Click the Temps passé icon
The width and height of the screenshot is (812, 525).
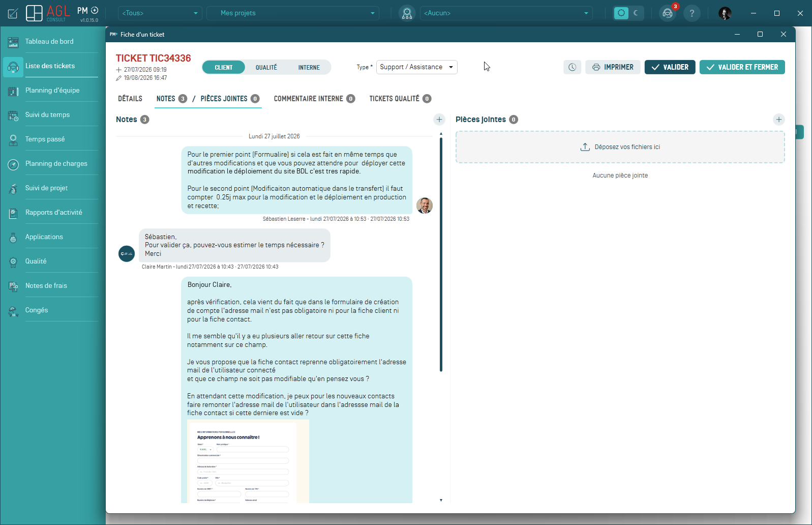tap(13, 140)
